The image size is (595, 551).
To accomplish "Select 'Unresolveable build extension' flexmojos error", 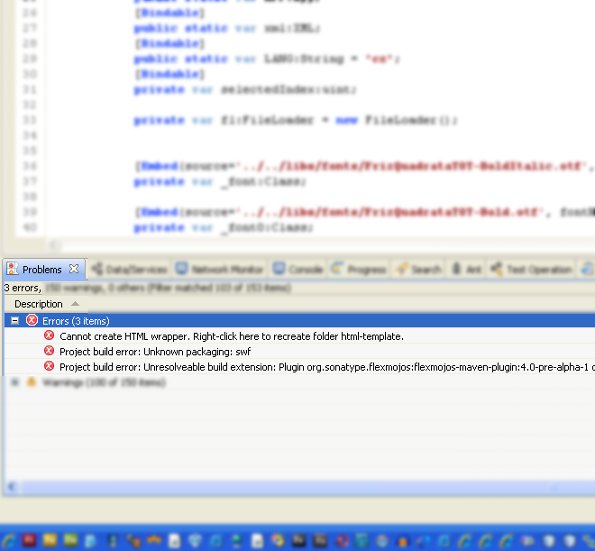I will point(327,367).
